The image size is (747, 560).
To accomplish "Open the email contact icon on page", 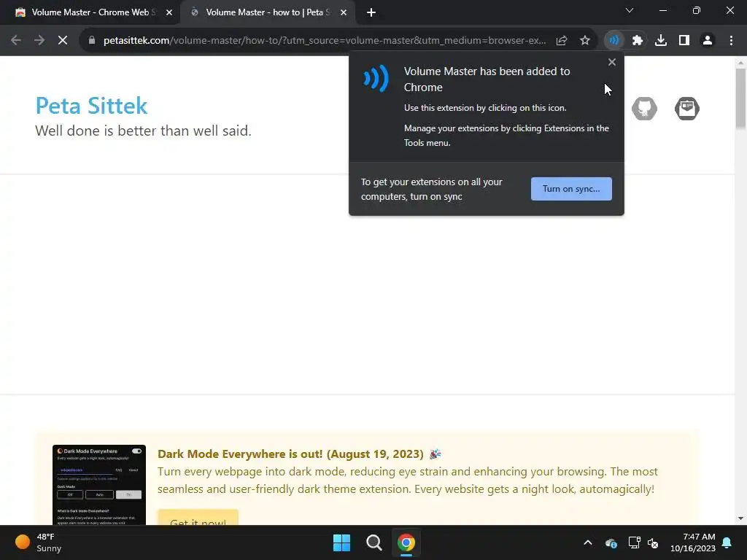I will (x=687, y=109).
